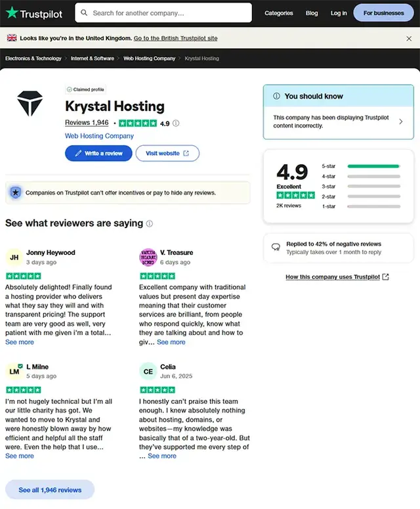The image size is (420, 509).
Task: Click the star rating beside Reviews 1,946
Action: [138, 123]
